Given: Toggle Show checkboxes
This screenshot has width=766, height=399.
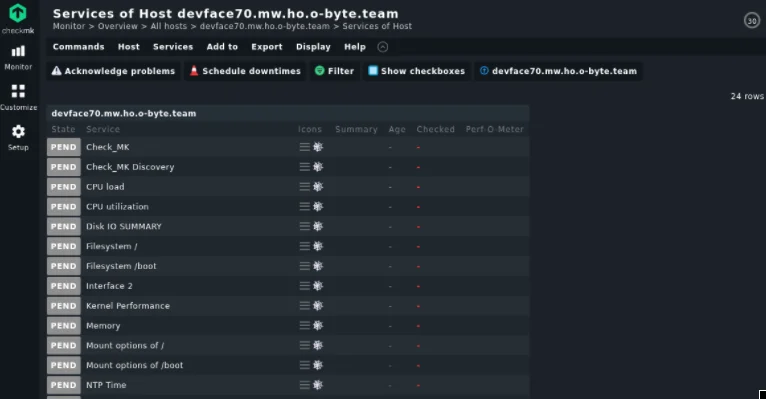Looking at the screenshot, I should coord(416,71).
